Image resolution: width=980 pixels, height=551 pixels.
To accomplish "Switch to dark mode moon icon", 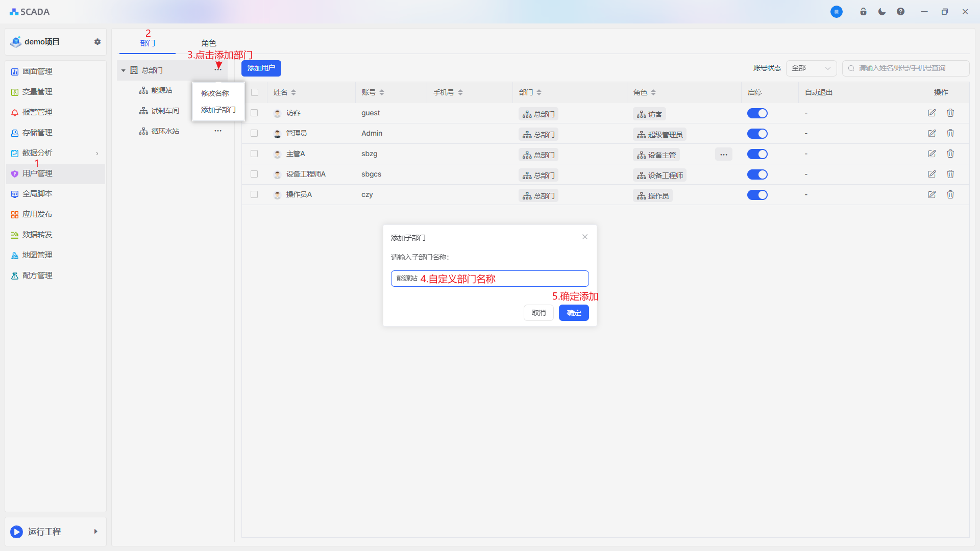I will point(882,12).
